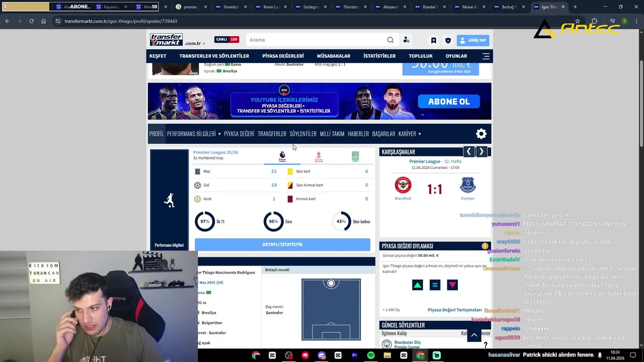Vote market value up with green arrow
Image resolution: width=644 pixels, height=362 pixels.
(417, 285)
